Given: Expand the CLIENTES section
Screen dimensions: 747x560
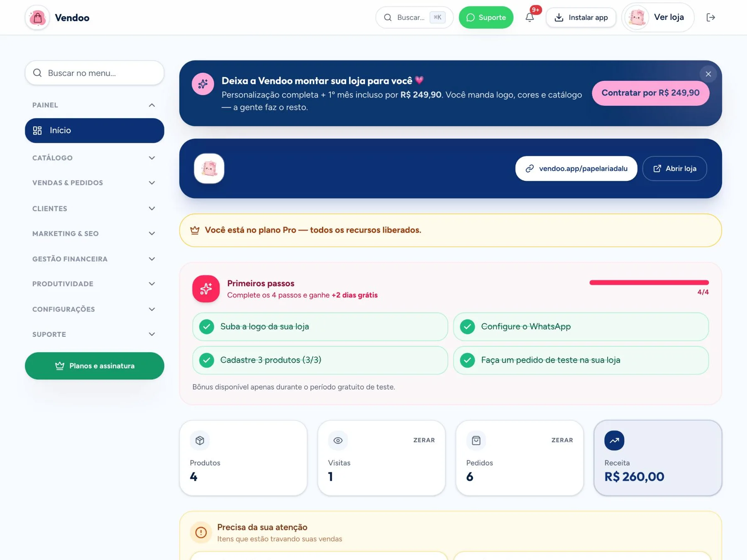Looking at the screenshot, I should coord(95,209).
